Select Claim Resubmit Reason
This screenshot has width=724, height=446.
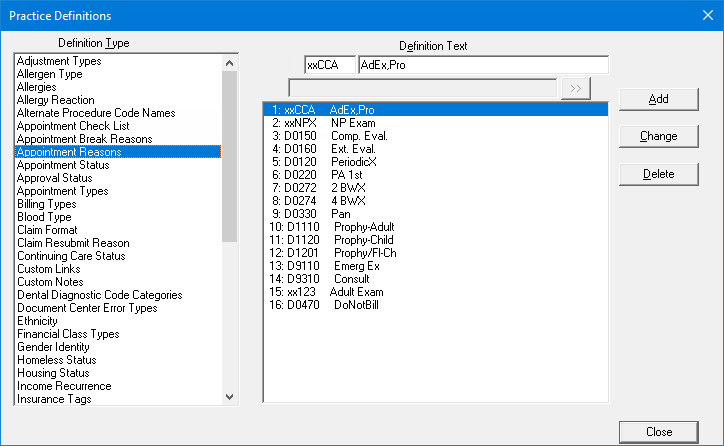pyautogui.click(x=118, y=243)
